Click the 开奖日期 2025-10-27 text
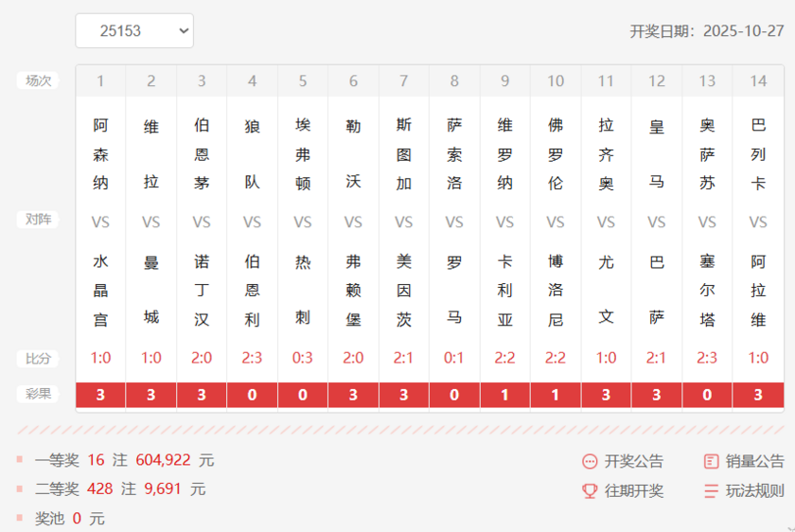This screenshot has width=795, height=532. tap(707, 31)
